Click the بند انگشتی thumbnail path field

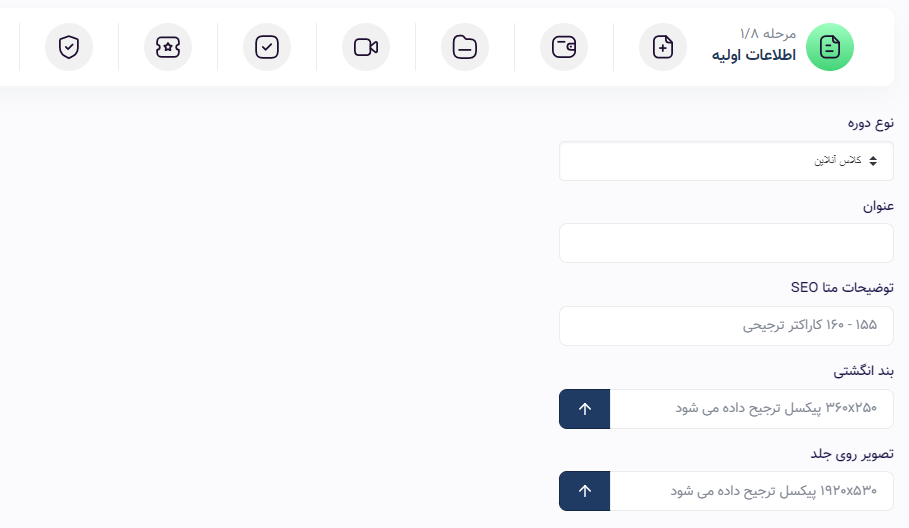(x=751, y=409)
